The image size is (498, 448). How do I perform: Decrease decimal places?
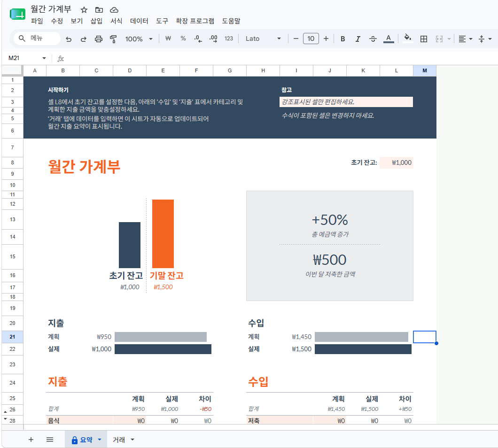point(198,39)
